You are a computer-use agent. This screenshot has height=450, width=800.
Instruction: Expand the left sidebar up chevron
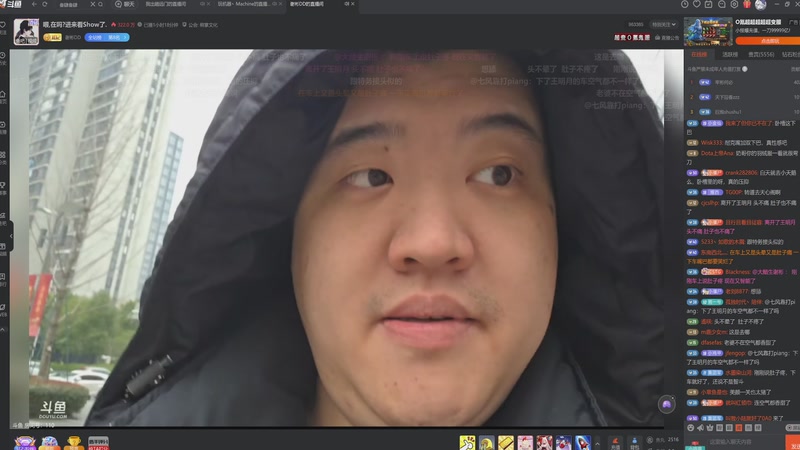[x=3, y=331]
